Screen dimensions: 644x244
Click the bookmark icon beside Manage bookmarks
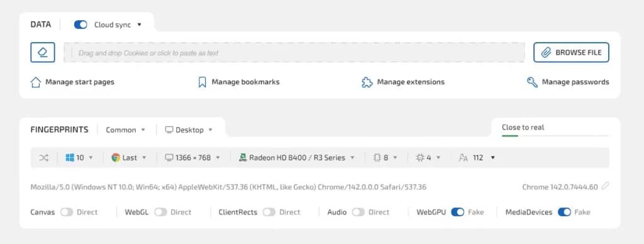[x=202, y=82]
